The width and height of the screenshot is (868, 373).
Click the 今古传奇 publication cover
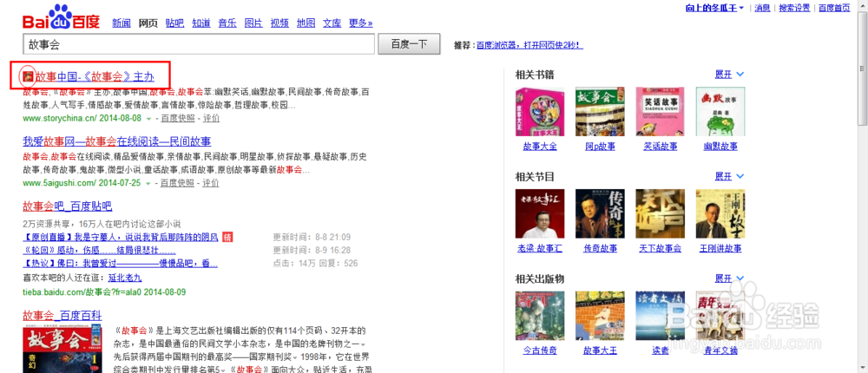[x=540, y=316]
